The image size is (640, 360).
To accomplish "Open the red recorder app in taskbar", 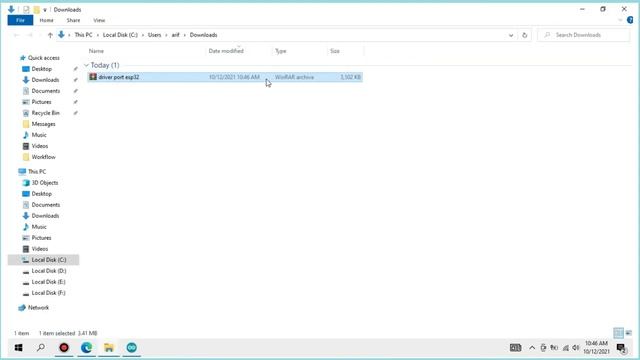I will [x=64, y=348].
